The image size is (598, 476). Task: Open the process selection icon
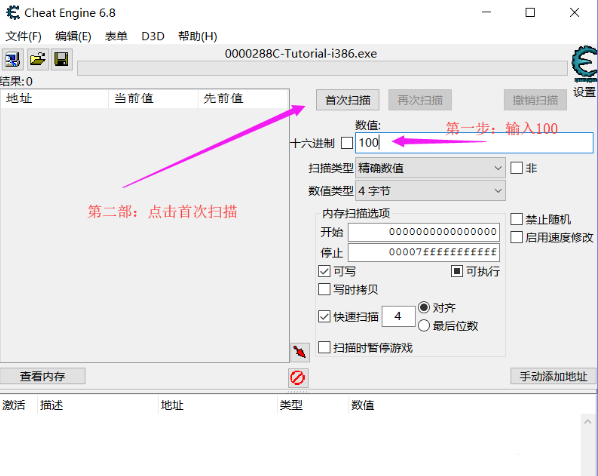pyautogui.click(x=13, y=60)
